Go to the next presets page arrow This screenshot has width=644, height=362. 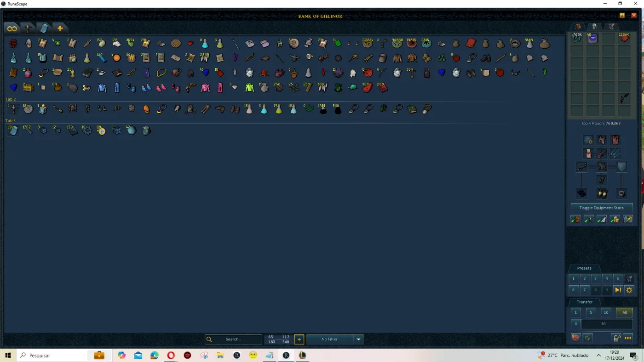(x=618, y=290)
